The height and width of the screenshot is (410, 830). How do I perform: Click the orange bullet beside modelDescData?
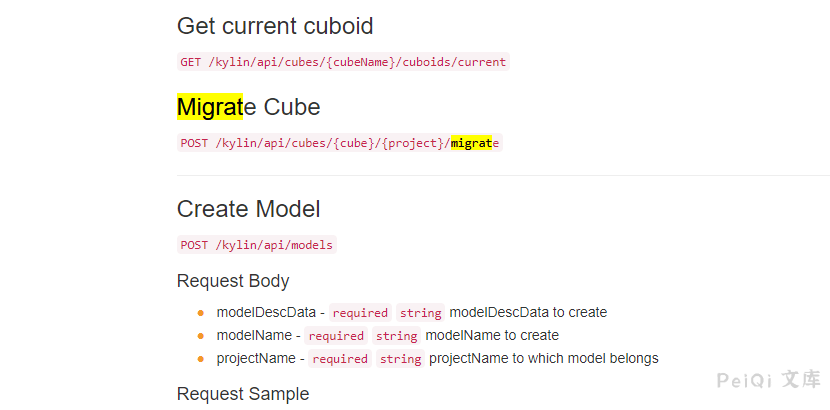tap(201, 313)
